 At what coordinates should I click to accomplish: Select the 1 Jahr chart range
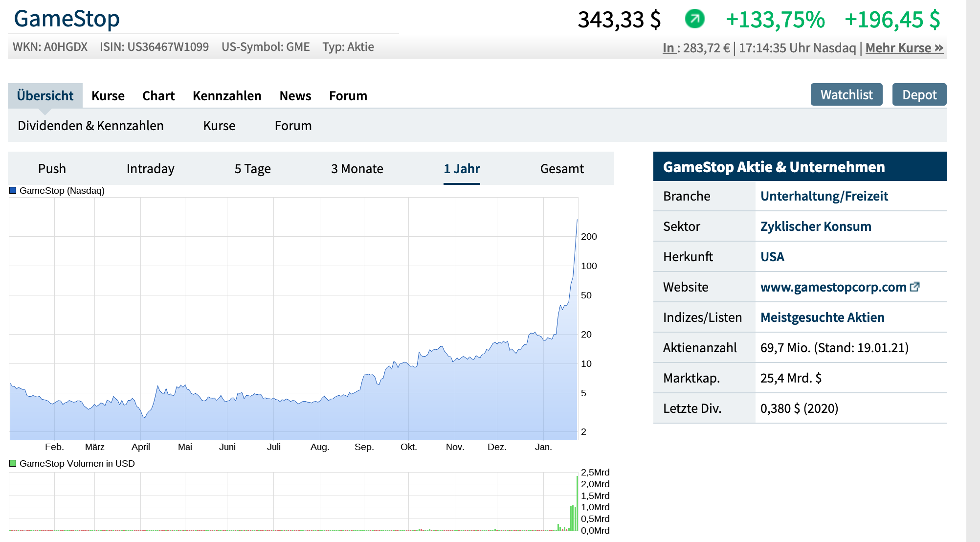(x=462, y=169)
